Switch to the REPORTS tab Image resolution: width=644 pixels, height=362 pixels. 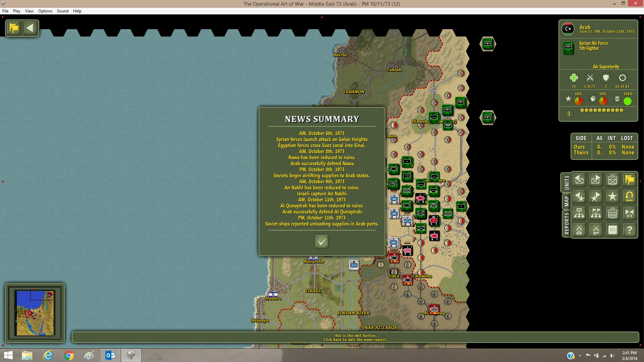[x=567, y=223]
